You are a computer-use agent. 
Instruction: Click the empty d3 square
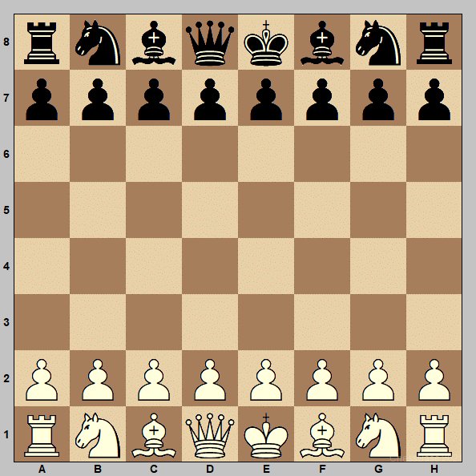(210, 323)
